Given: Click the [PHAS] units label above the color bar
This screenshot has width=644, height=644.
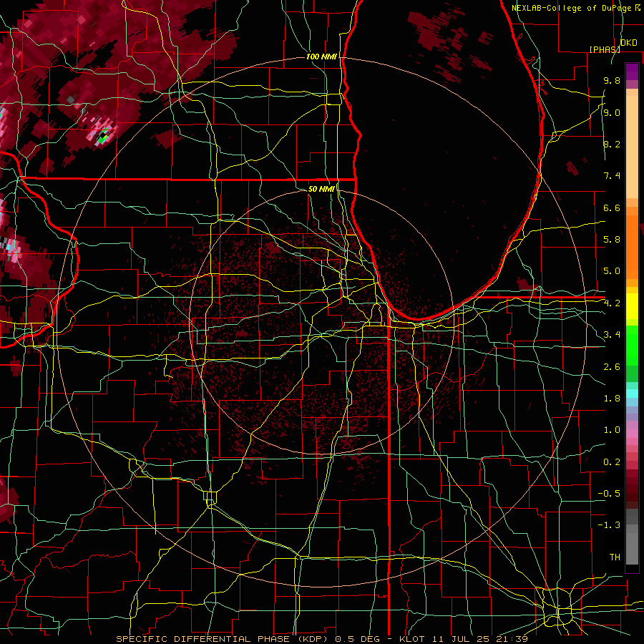Looking at the screenshot, I should (x=605, y=49).
